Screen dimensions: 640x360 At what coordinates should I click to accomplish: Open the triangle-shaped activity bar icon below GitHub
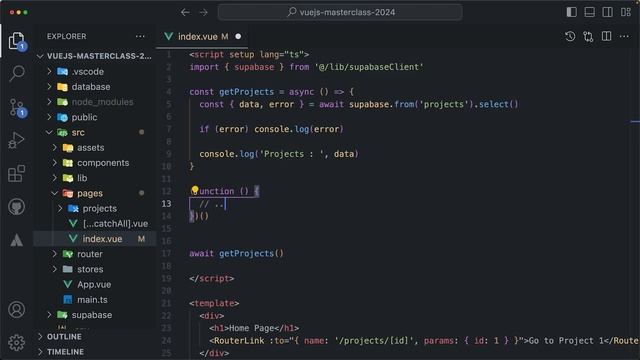pyautogui.click(x=17, y=240)
